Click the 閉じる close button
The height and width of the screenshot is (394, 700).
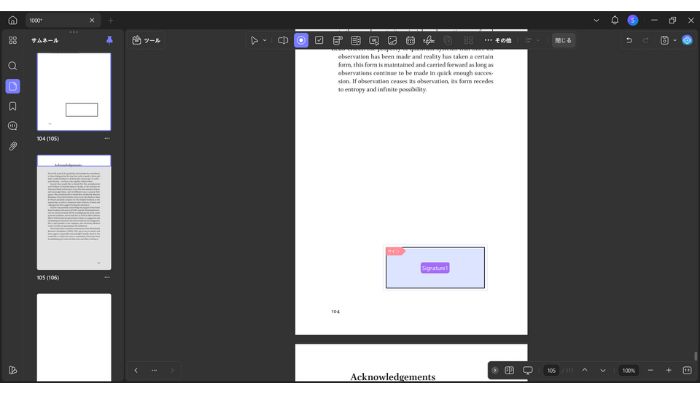point(563,41)
